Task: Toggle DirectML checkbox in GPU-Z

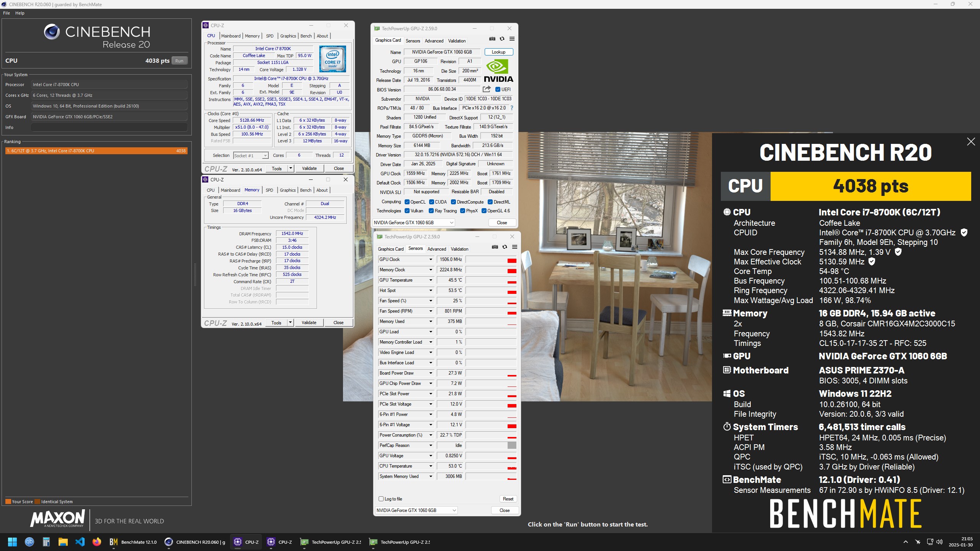Action: click(x=490, y=202)
